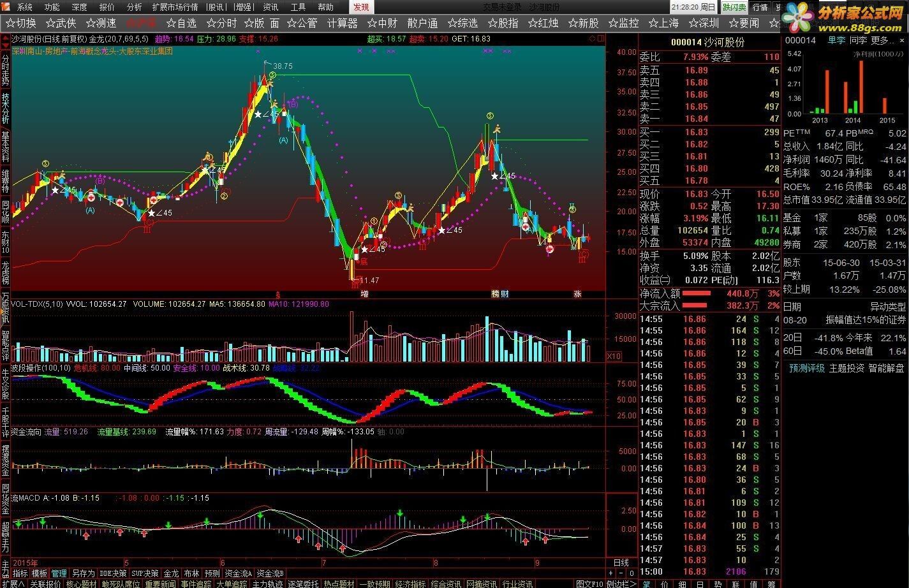Select the 金龙 indicator tab
The height and width of the screenshot is (588, 909).
coord(171,573)
